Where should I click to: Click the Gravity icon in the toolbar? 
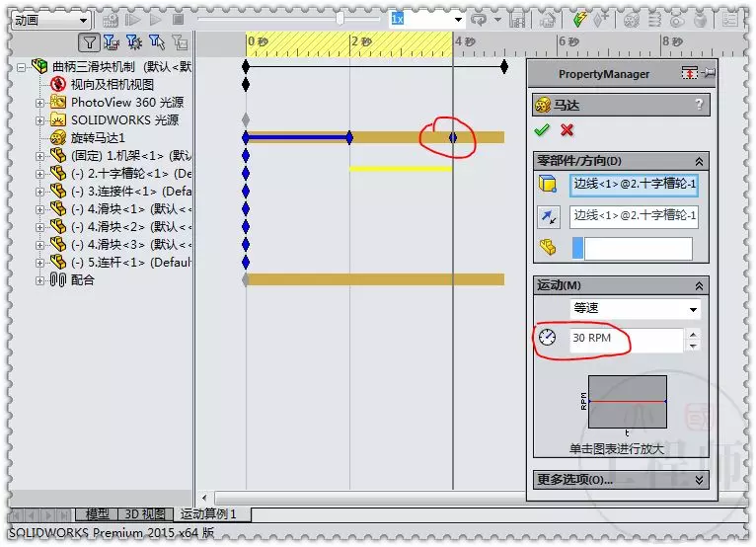700,20
